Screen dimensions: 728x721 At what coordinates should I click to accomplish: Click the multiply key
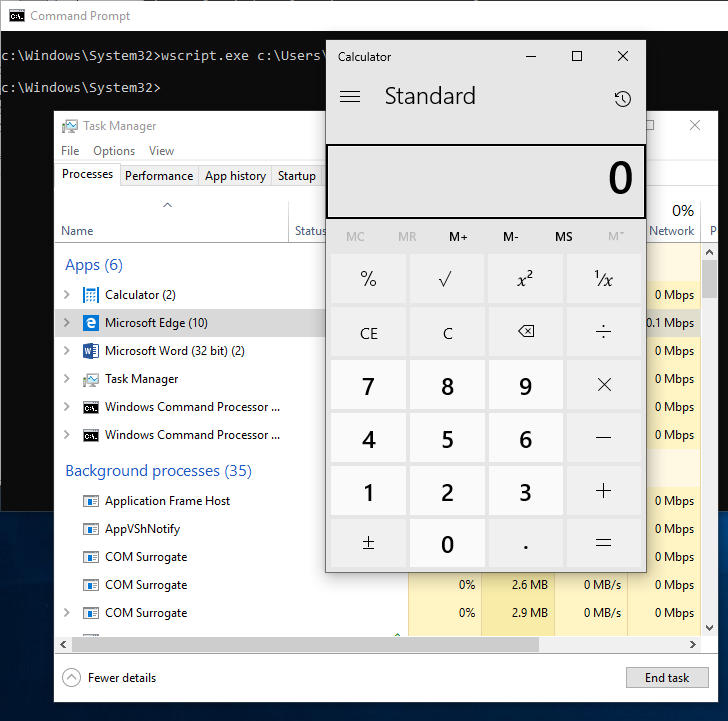604,384
